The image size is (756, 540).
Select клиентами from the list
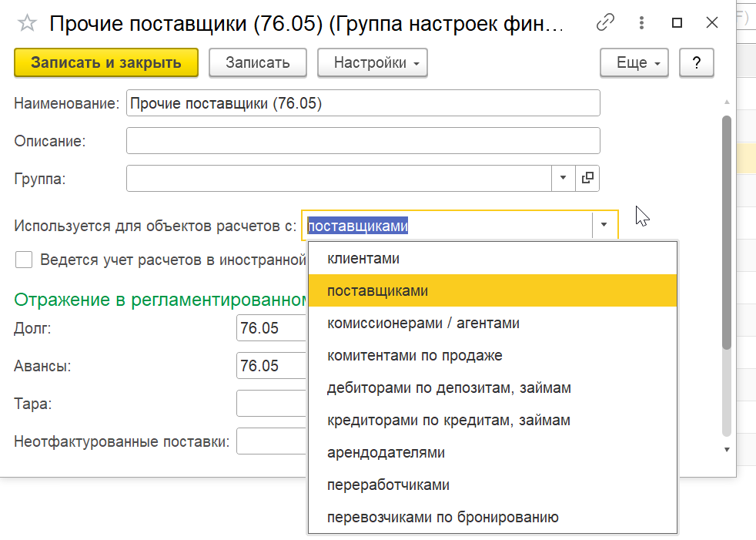click(x=493, y=258)
